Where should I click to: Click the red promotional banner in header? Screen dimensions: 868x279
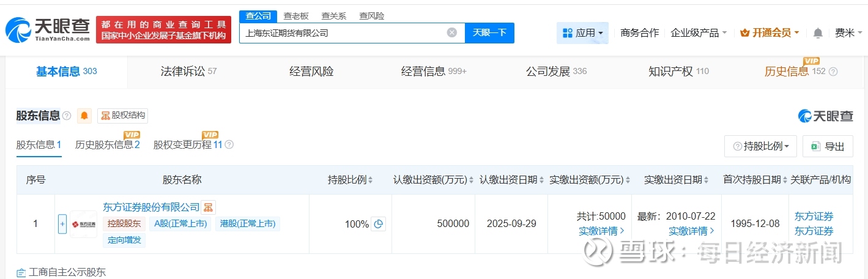click(164, 30)
